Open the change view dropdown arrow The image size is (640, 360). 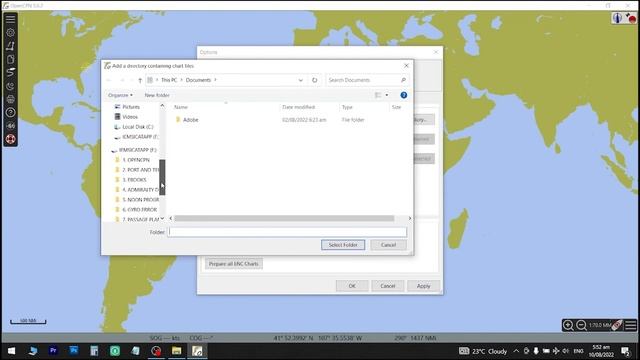(x=387, y=95)
